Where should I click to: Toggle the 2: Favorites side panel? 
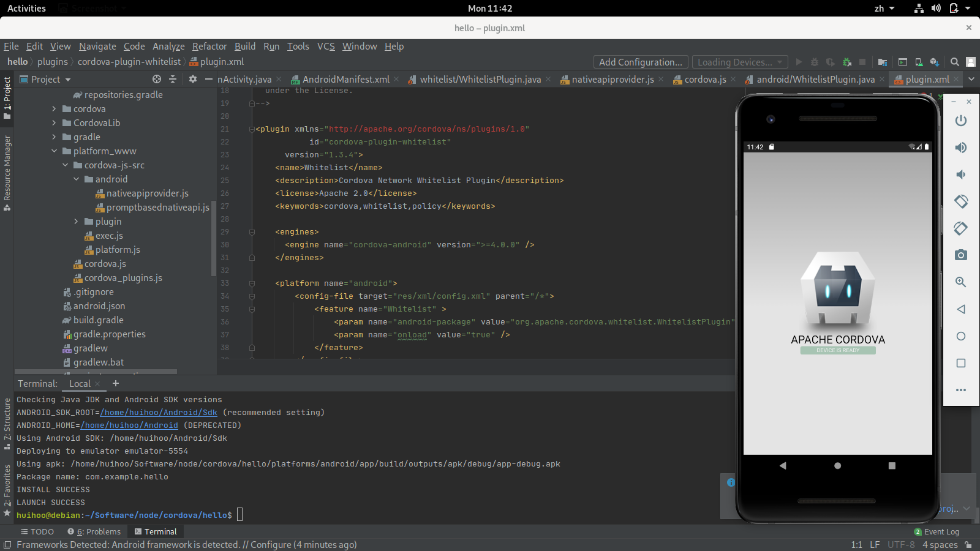coord(7,490)
